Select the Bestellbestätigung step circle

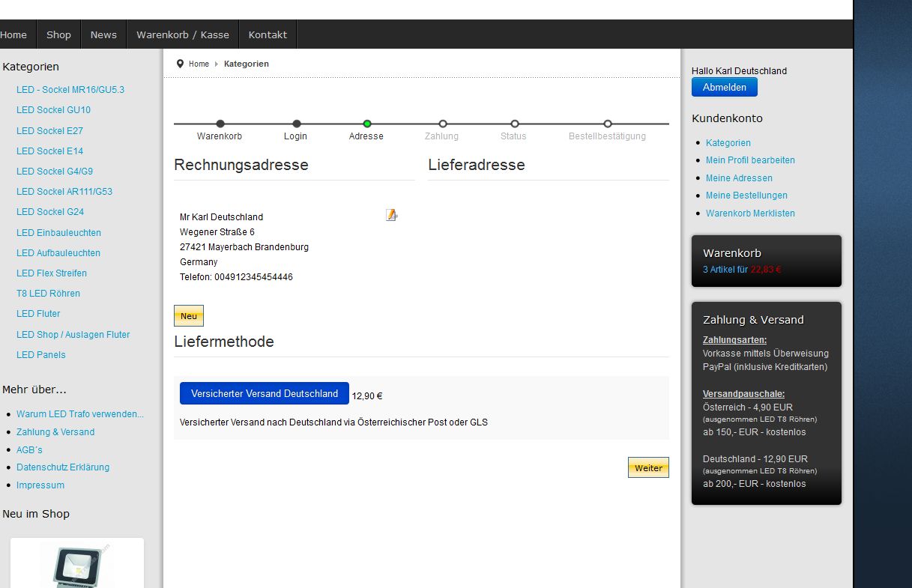608,124
